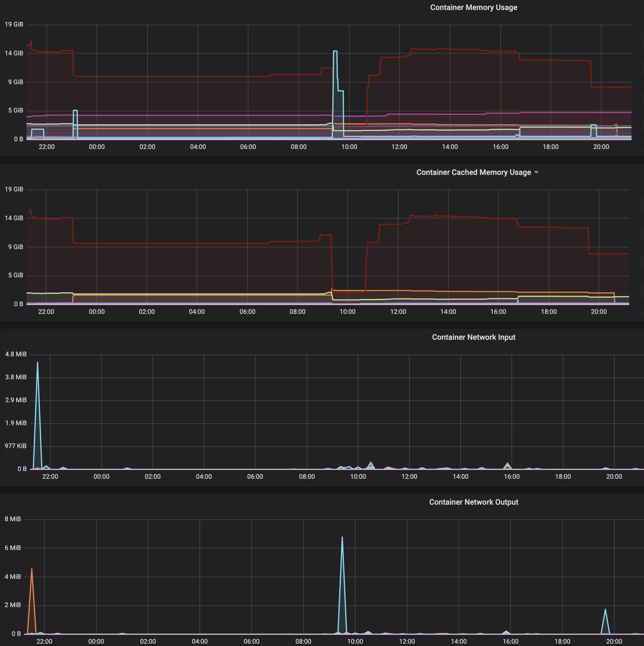
Task: Click the small cyan spike near 20:00 in Network Output
Action: [605, 610]
